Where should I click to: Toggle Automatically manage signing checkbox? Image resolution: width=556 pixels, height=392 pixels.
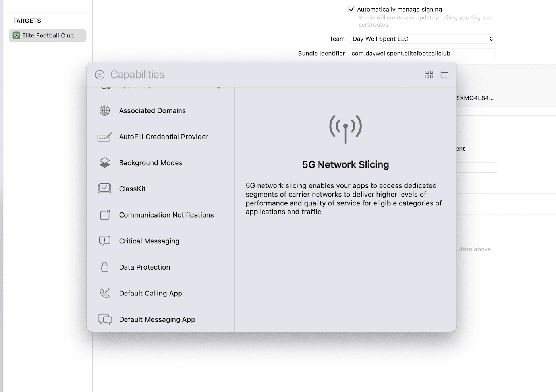click(x=351, y=9)
